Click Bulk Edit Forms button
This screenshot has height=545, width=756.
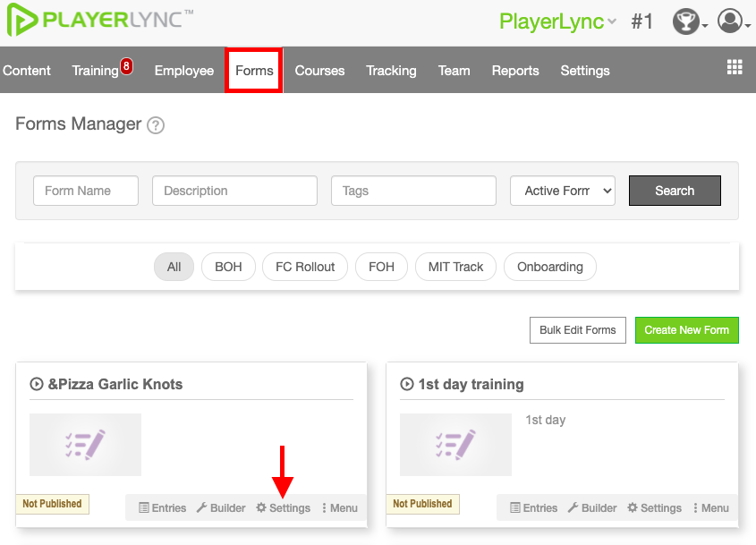(578, 330)
